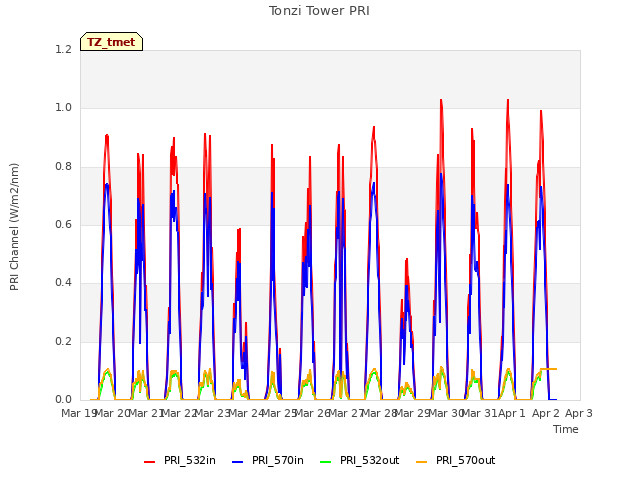Click the orange PRI_570out legend swatch
640x480 pixels.
pos(421,462)
